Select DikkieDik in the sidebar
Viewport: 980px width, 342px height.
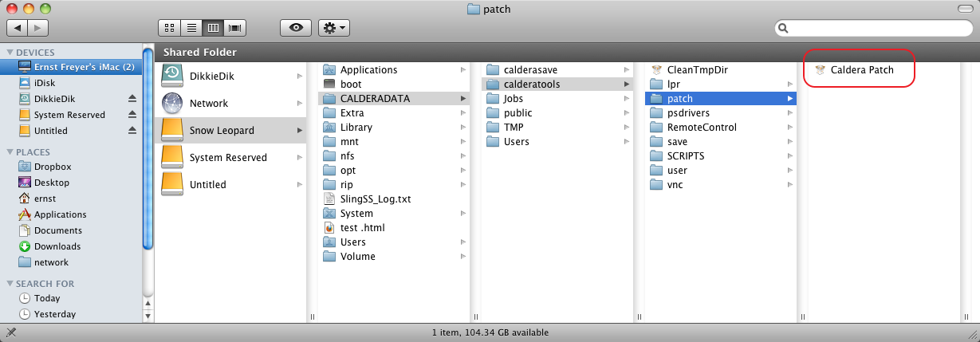coord(54,99)
